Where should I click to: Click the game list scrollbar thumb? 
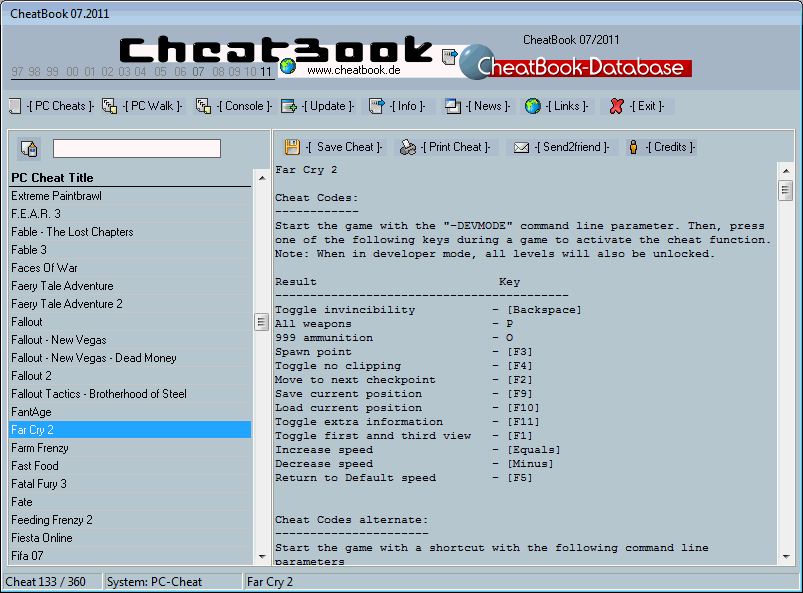(x=261, y=322)
